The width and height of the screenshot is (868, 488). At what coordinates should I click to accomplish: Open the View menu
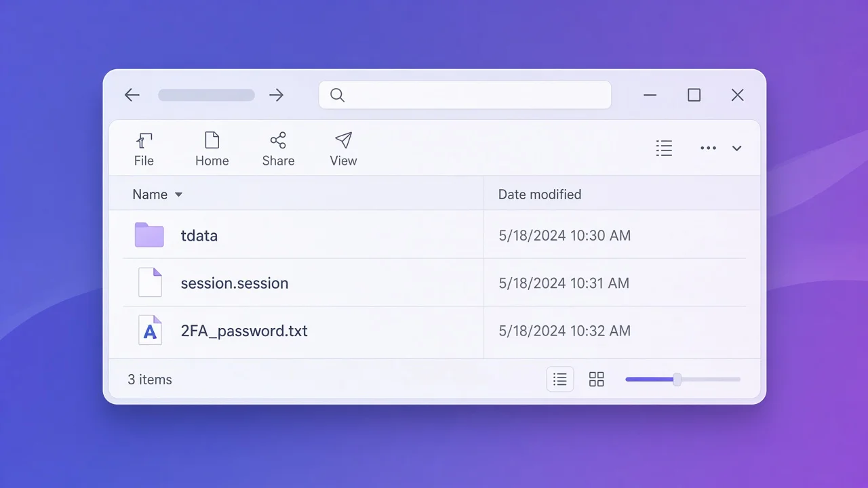pos(344,150)
